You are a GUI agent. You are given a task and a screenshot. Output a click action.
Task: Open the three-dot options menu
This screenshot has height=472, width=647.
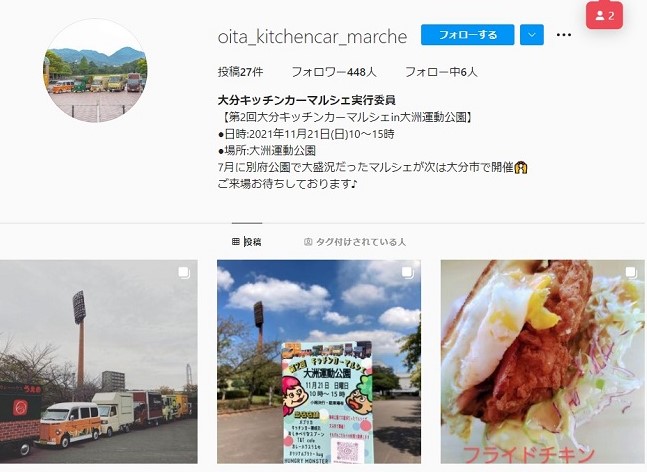[x=564, y=35]
